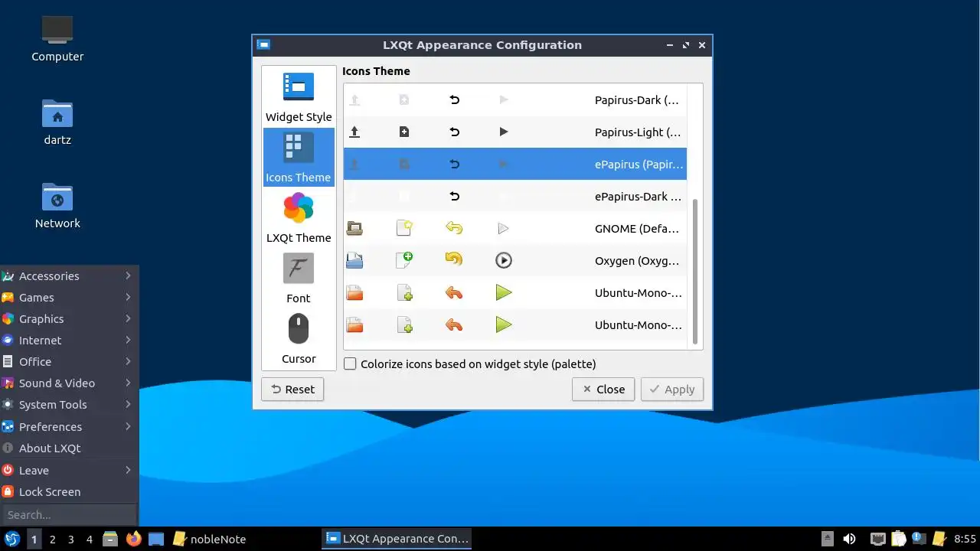Click the show desktop panel icon
Screen dimensions: 980x551
pyautogui.click(x=156, y=539)
